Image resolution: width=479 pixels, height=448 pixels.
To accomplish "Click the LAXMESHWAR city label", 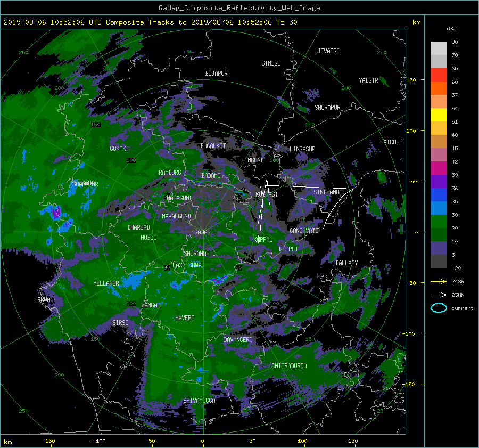I will [188, 265].
